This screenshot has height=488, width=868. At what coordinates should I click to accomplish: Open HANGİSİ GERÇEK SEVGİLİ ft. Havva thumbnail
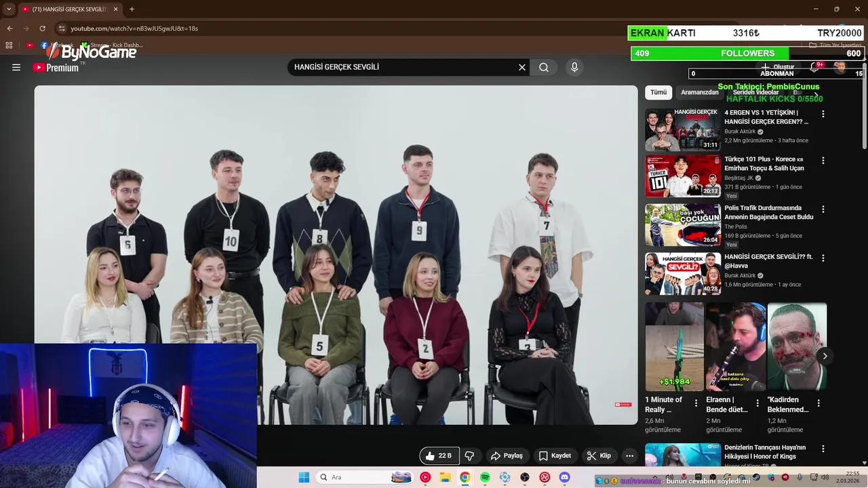click(683, 274)
